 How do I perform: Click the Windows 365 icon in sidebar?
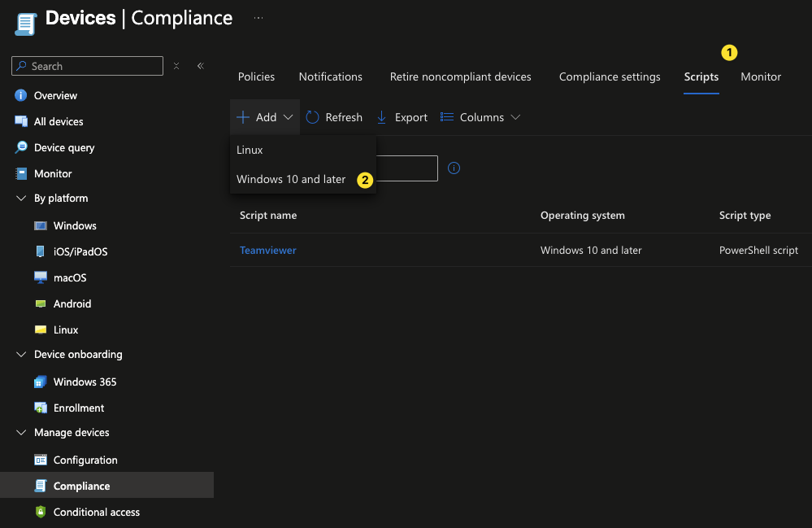(41, 382)
